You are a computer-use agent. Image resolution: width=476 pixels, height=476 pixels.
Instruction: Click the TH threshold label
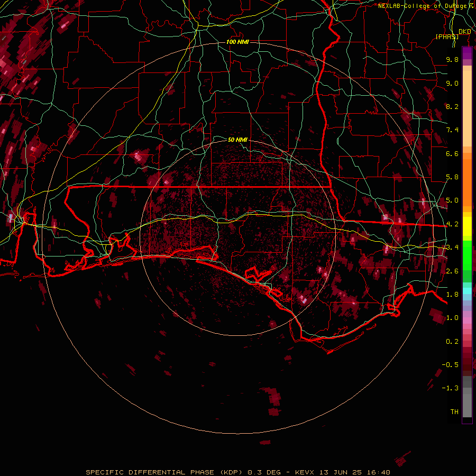point(454,412)
